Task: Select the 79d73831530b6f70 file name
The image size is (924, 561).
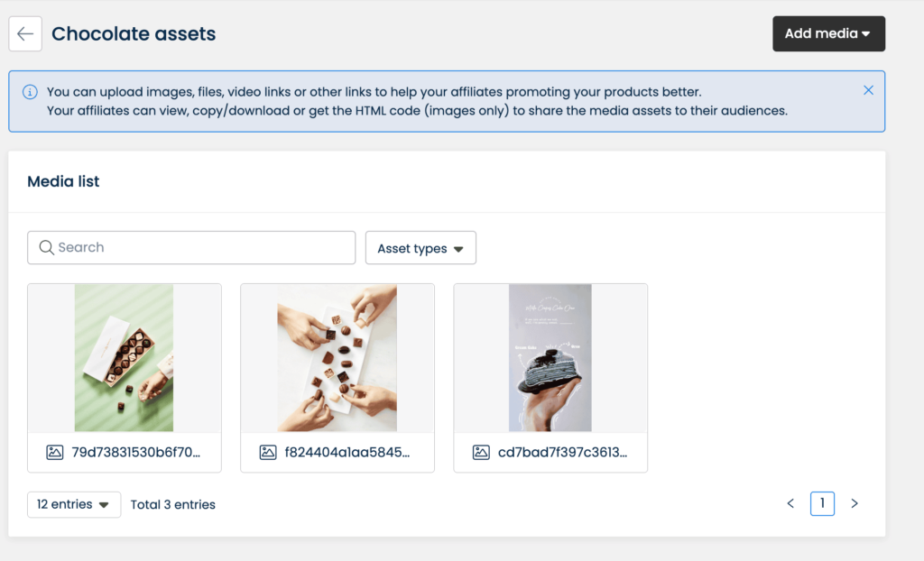Action: point(135,452)
